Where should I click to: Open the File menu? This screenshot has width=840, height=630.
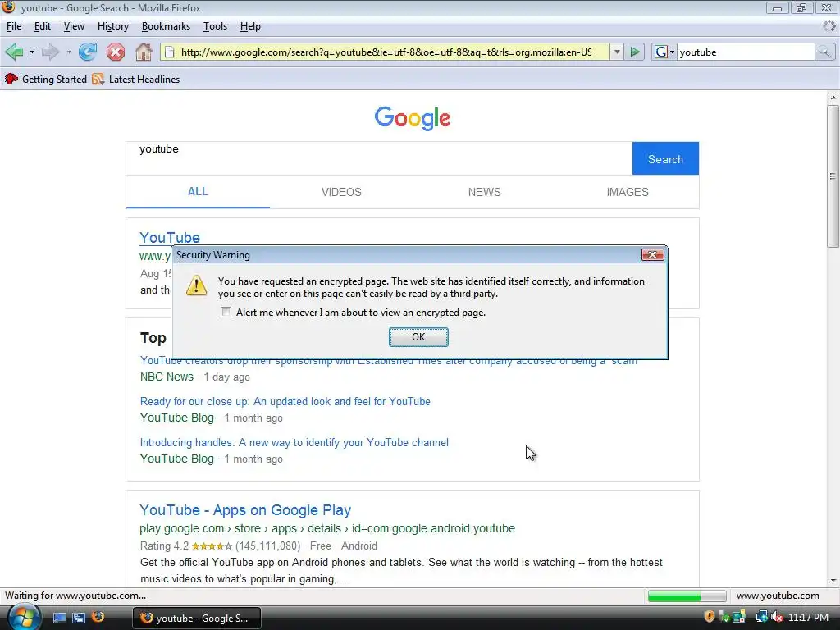pos(14,26)
